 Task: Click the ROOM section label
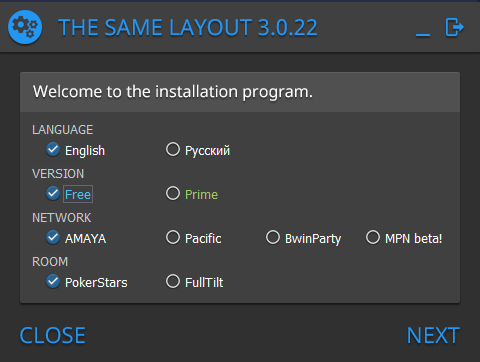click(50, 262)
